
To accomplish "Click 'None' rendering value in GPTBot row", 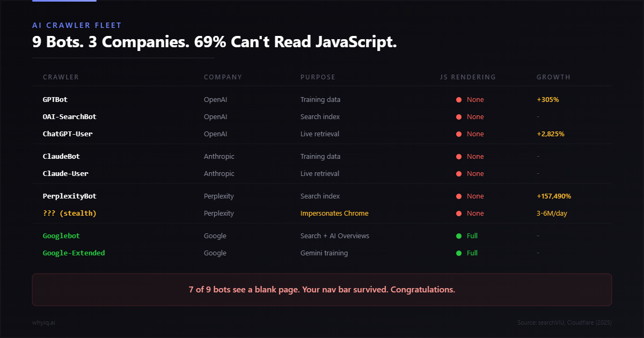I will click(475, 100).
